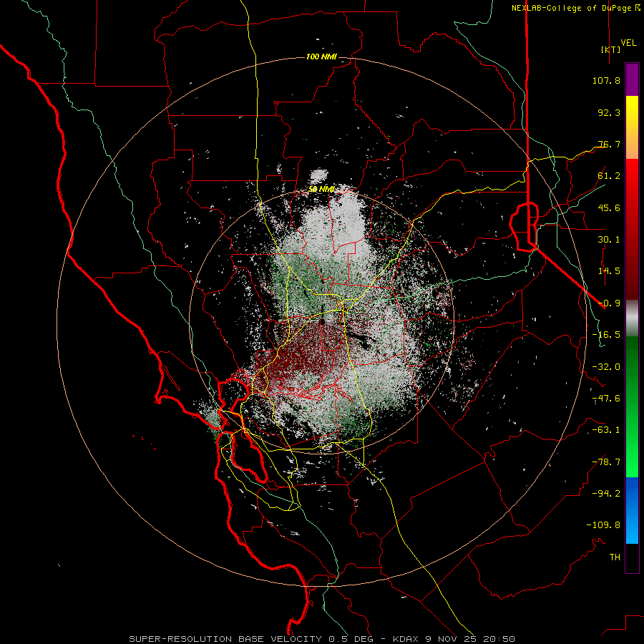Pick the light blue segment of the color bar
This screenshot has height=644, width=644.
click(632, 530)
